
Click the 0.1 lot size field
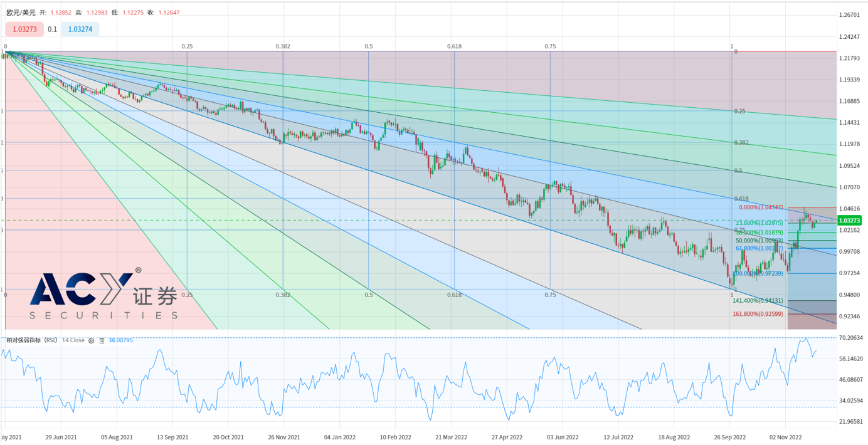pyautogui.click(x=52, y=29)
